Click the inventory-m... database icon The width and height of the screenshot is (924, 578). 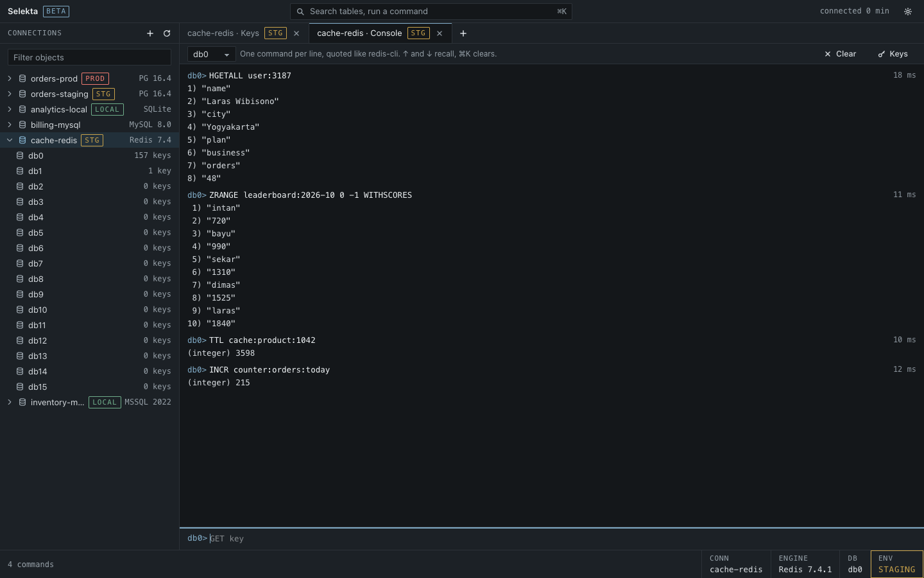(22, 402)
